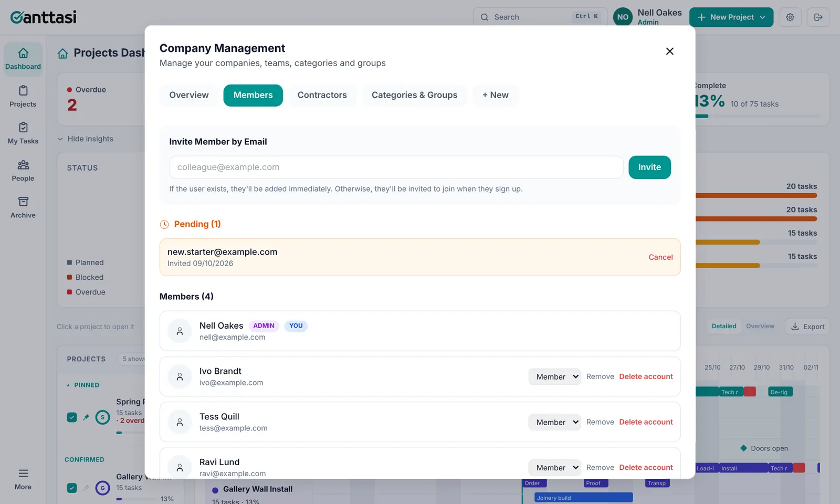The width and height of the screenshot is (840, 504).
Task: Toggle the Gallery Wall project checkbox
Action: [x=72, y=488]
